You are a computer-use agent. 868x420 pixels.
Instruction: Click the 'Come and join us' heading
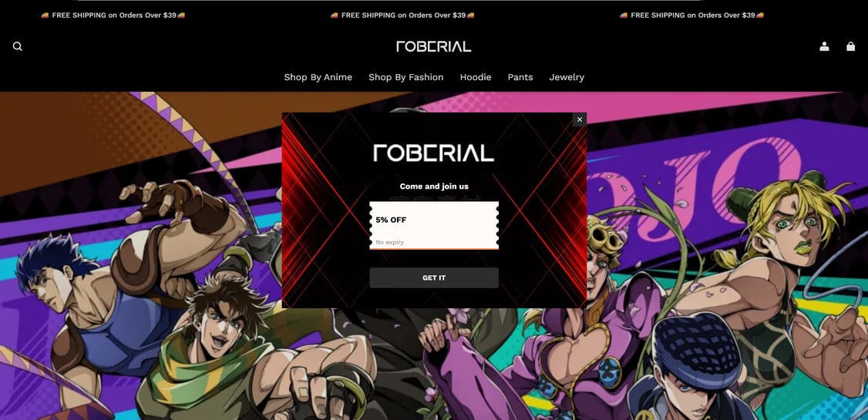(434, 186)
